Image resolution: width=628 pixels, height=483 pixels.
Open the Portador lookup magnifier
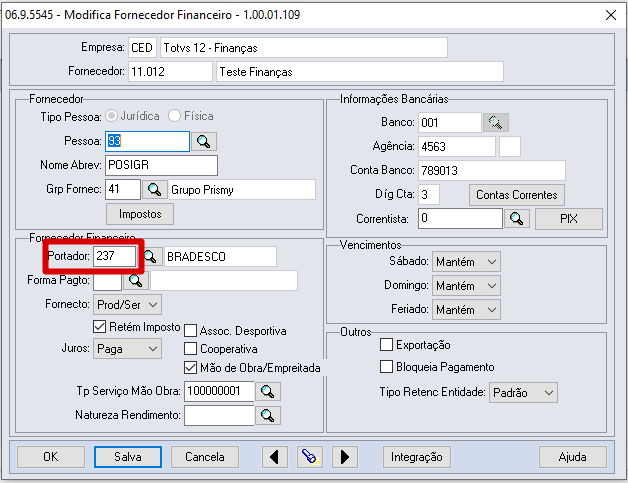tap(151, 256)
